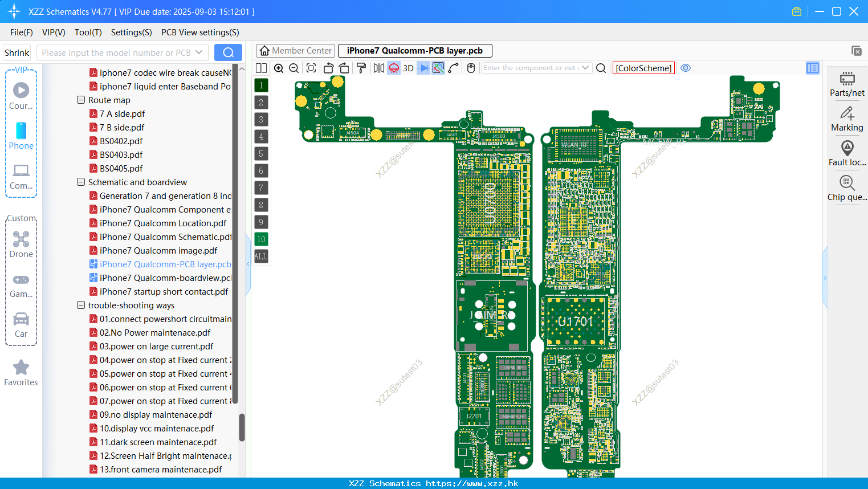
Task: Select the Phone category
Action: point(21,136)
